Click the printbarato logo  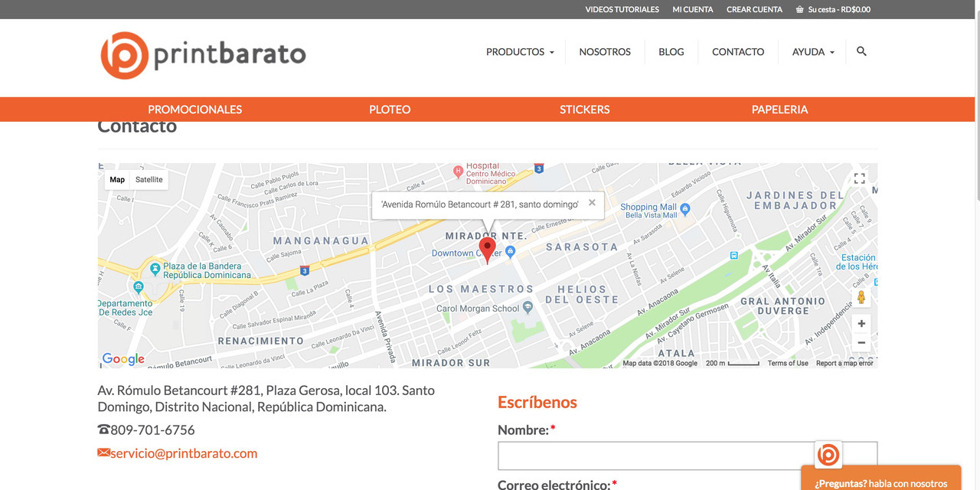tap(203, 55)
